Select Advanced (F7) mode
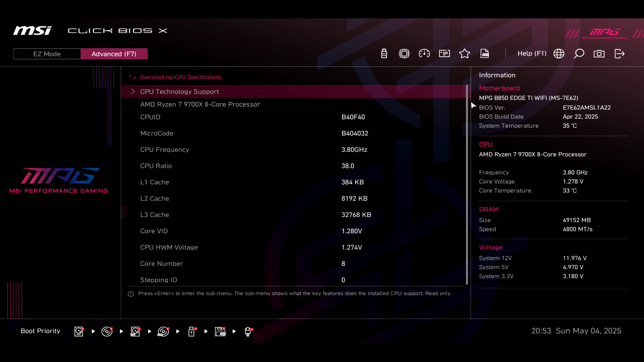 point(114,54)
